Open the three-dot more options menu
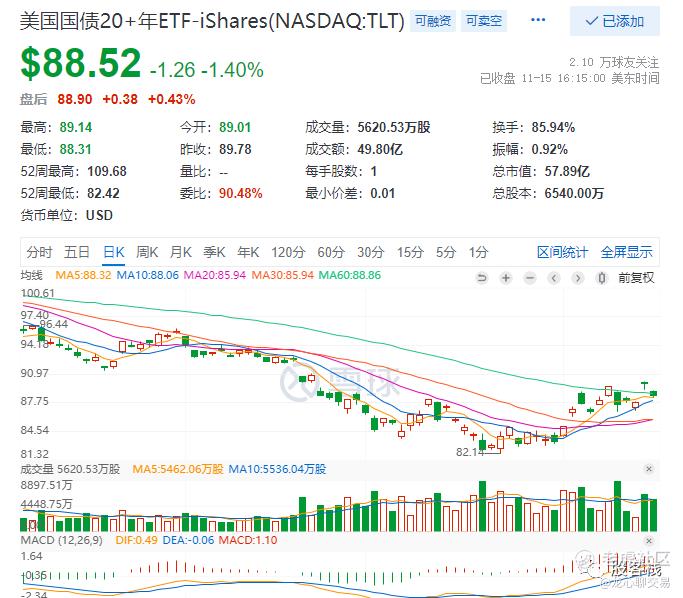This screenshot has height=598, width=683. (x=538, y=20)
